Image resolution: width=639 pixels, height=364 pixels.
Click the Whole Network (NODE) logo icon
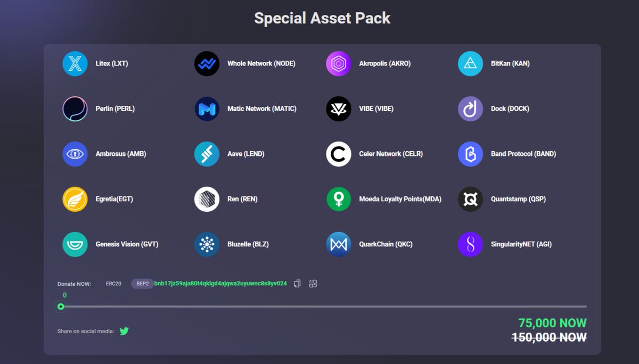coord(207,63)
